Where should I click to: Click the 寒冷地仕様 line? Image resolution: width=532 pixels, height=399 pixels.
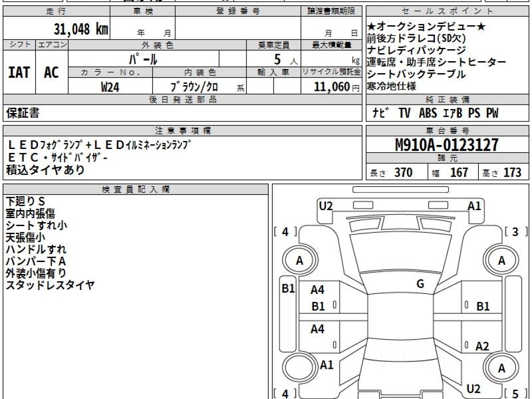(392, 86)
